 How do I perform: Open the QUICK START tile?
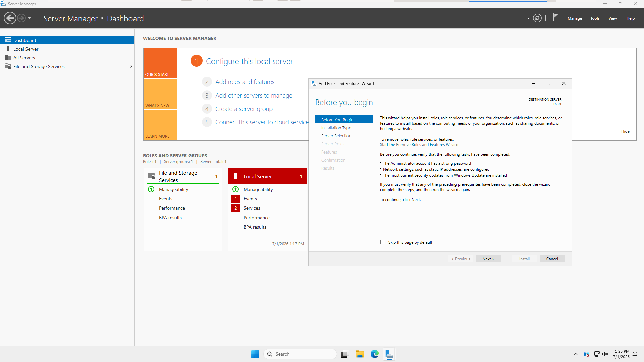tap(160, 63)
